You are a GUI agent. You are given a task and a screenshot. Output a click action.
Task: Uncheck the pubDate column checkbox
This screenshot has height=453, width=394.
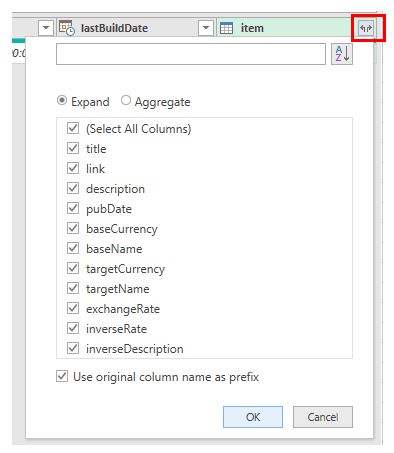pos(73,208)
